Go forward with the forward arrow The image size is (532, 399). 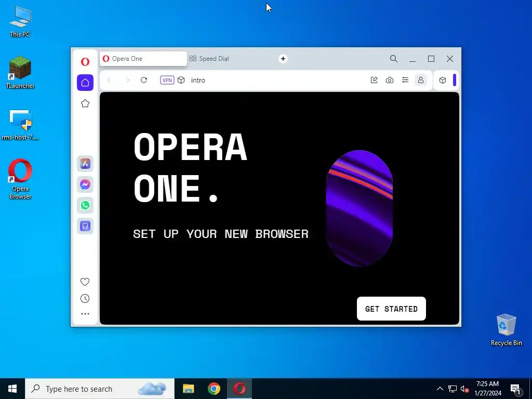(x=128, y=80)
